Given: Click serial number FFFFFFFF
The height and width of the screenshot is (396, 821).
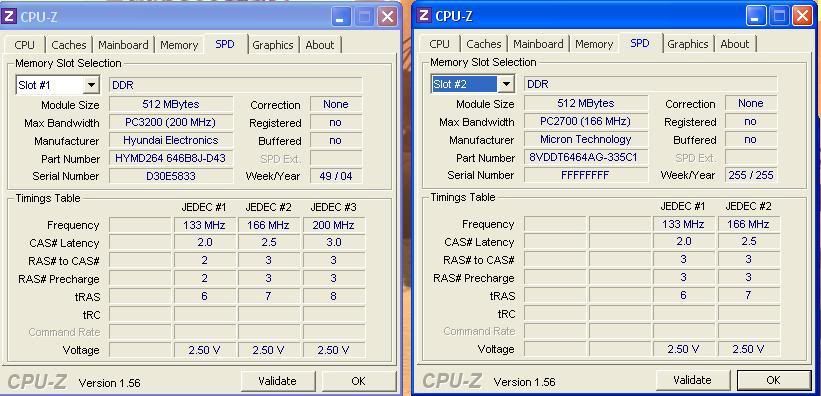Looking at the screenshot, I should pos(585,175).
